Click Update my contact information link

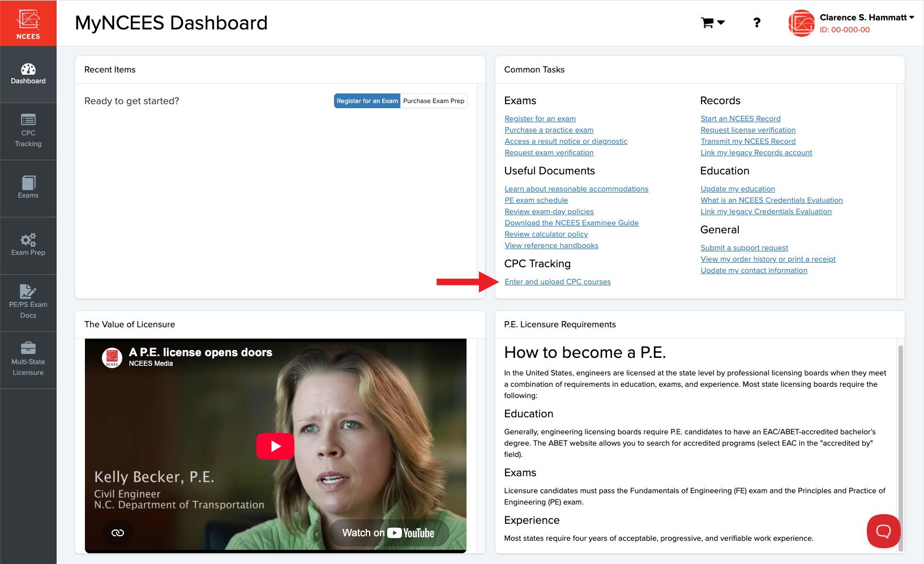[x=754, y=271]
